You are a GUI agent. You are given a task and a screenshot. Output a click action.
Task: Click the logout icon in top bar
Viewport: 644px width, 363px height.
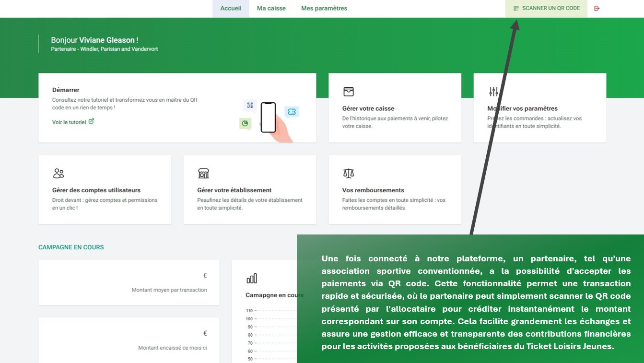click(597, 8)
